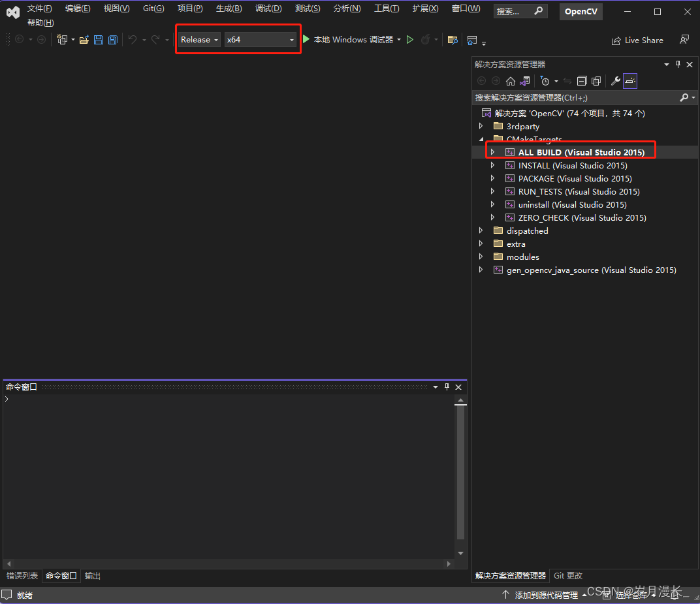Select the Save All icon
Screen dimensions: 700x604
point(112,40)
